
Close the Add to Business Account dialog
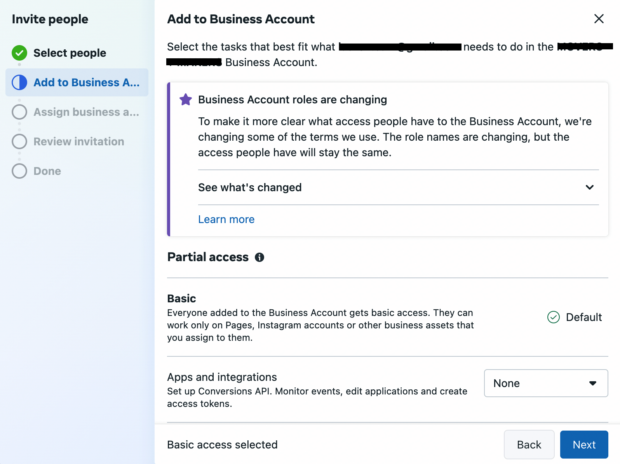599,19
